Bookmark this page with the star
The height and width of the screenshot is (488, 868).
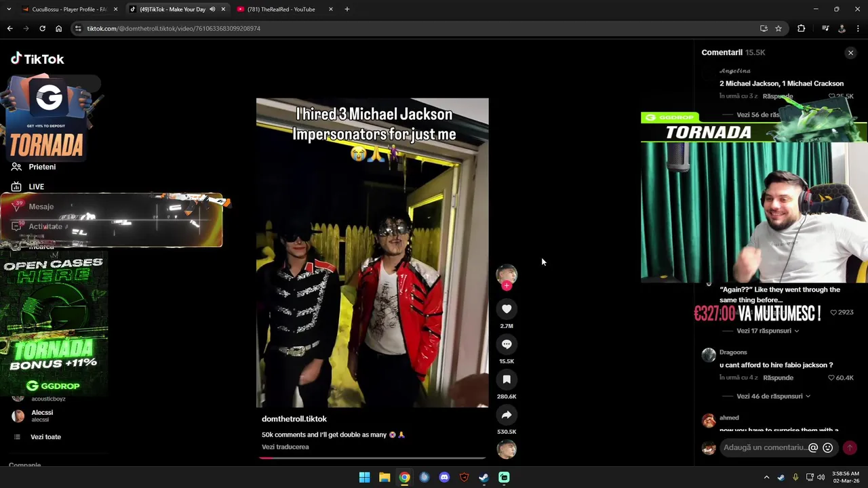778,28
